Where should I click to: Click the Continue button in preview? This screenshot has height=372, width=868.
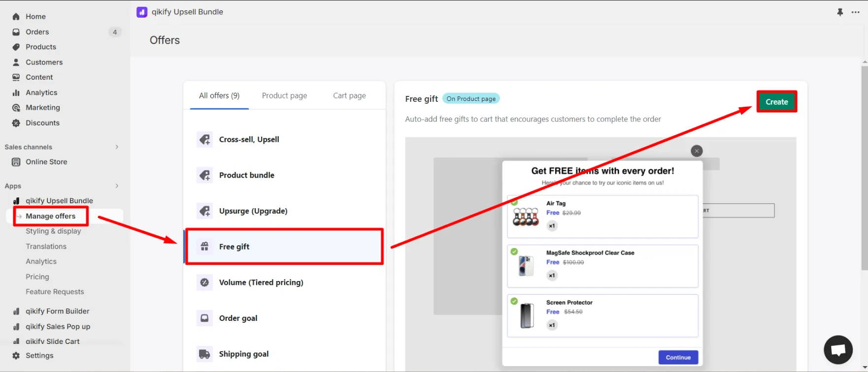pos(678,357)
